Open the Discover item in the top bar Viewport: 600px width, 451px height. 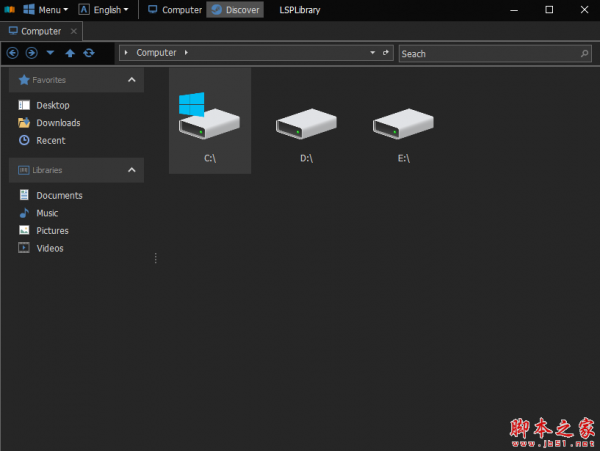click(x=235, y=10)
